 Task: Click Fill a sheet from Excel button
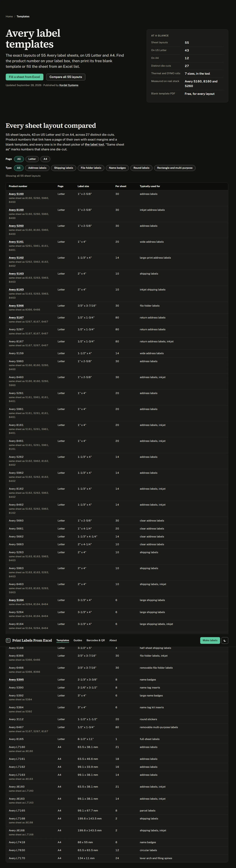pyautogui.click(x=24, y=77)
